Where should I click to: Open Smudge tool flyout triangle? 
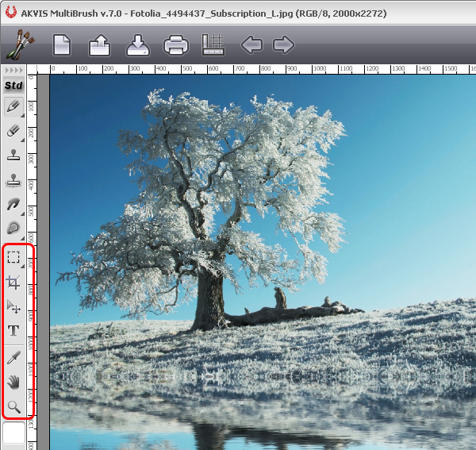22,213
